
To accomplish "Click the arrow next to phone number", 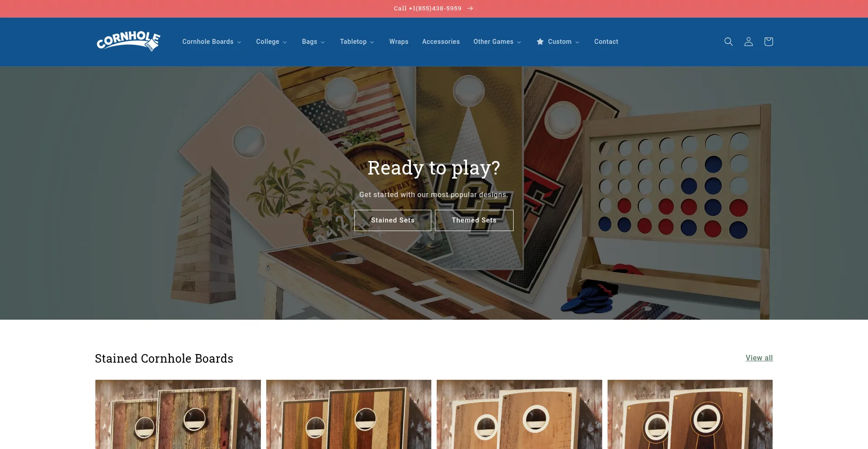I will pos(470,9).
